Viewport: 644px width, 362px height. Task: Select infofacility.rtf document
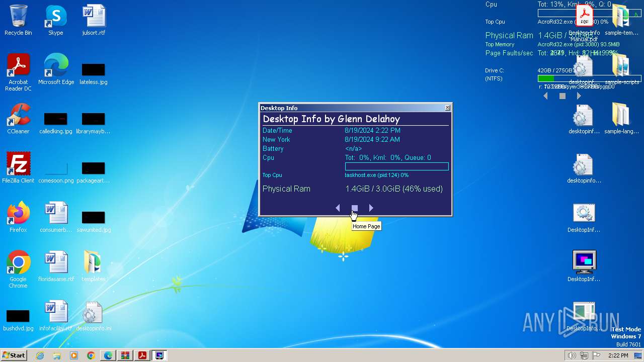pyautogui.click(x=56, y=316)
